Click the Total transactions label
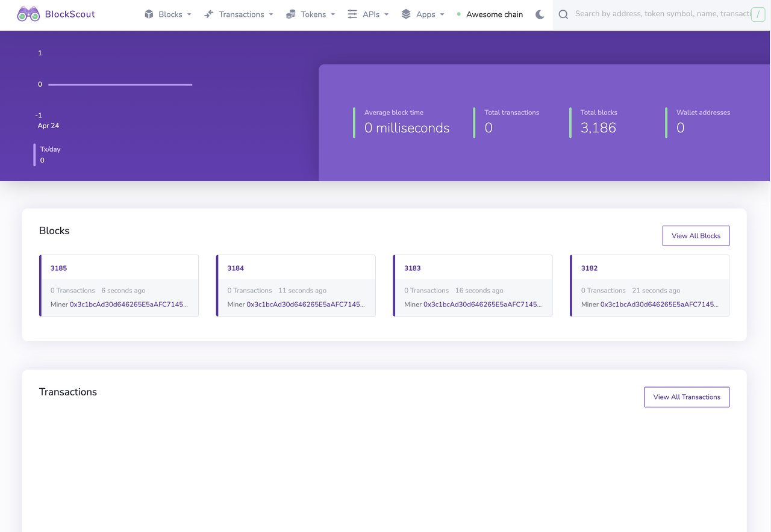The height and width of the screenshot is (532, 771). click(x=512, y=113)
